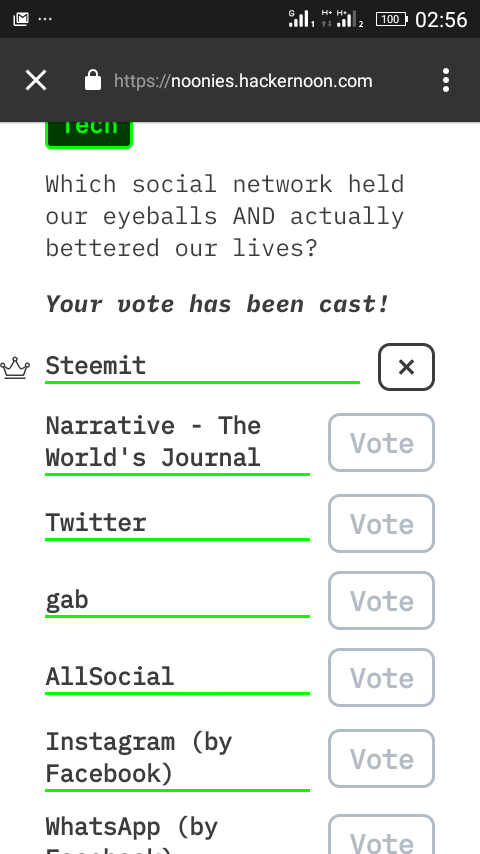
Task: Select the noonies.hackernoon.com address bar
Action: click(243, 81)
